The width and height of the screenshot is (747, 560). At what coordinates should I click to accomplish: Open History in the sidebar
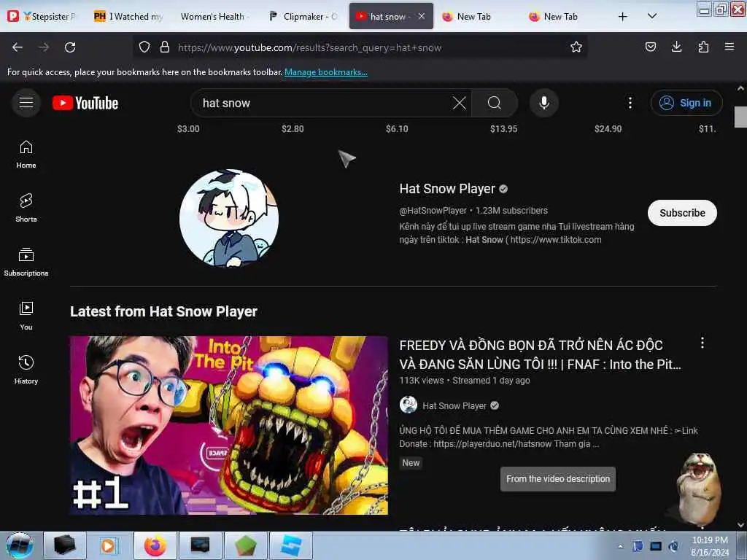tap(26, 370)
